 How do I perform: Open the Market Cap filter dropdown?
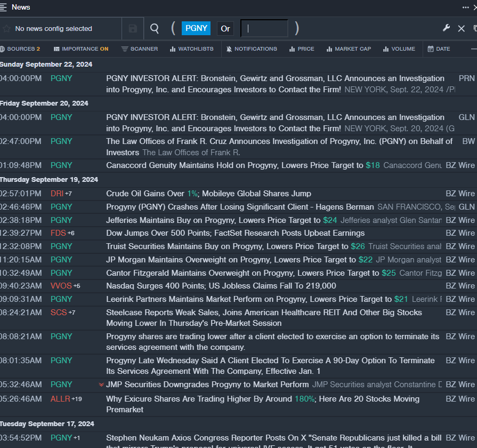[x=349, y=49]
